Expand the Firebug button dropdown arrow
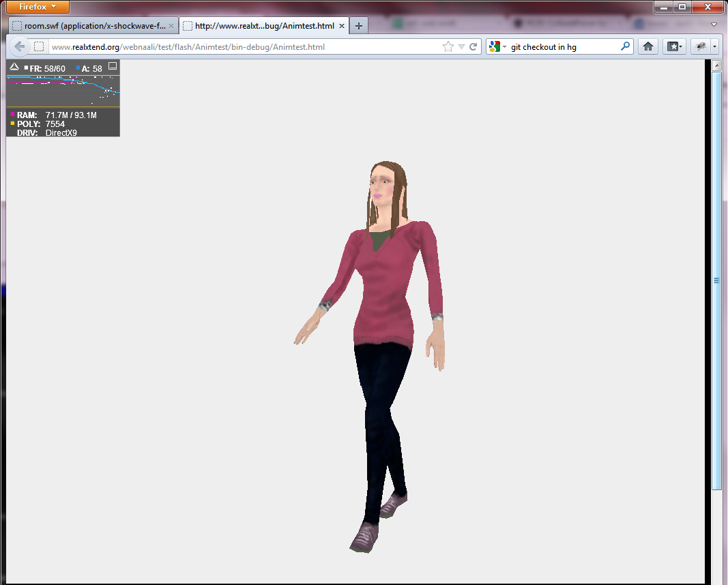 click(714, 46)
